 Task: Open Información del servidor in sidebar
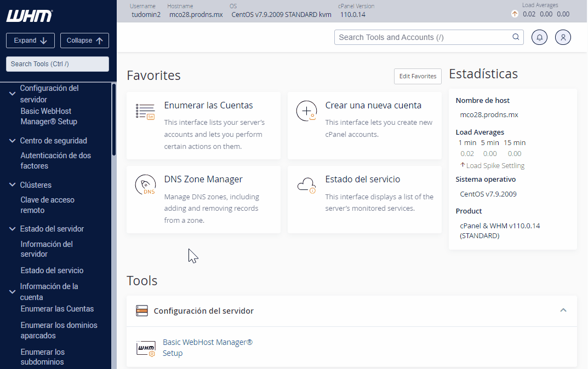coord(47,249)
